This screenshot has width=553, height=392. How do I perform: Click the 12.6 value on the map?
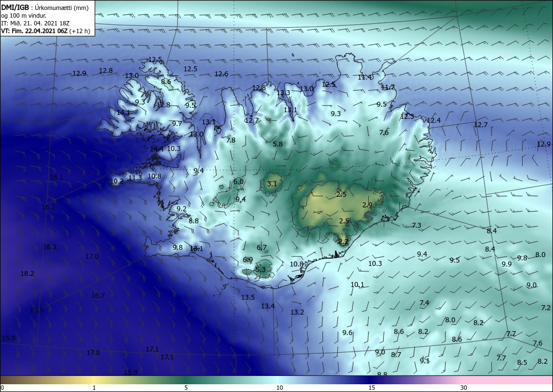(222, 74)
